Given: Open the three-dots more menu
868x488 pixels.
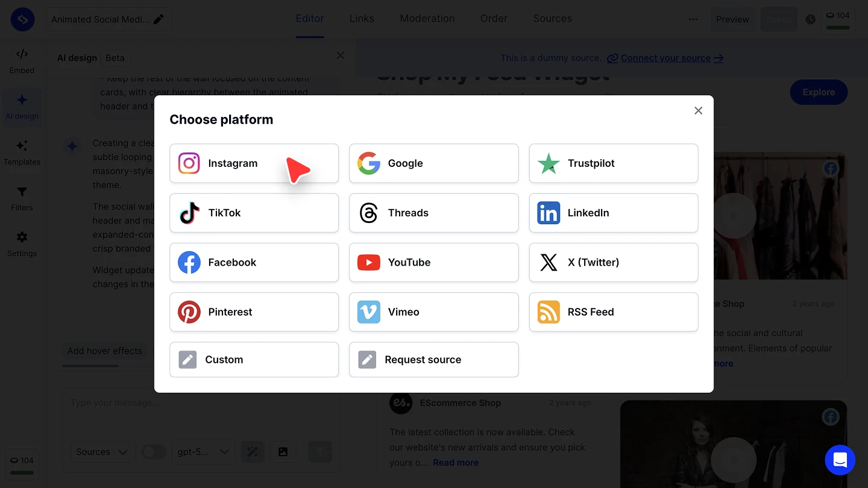Looking at the screenshot, I should [x=693, y=19].
